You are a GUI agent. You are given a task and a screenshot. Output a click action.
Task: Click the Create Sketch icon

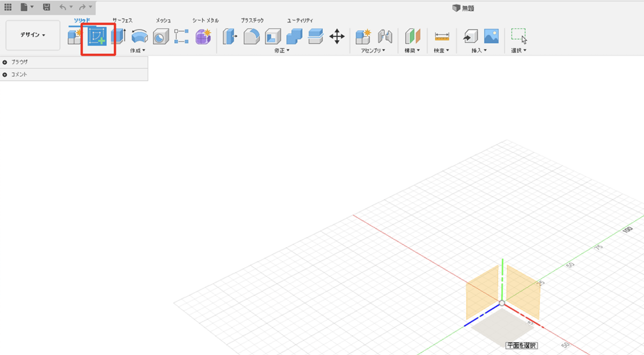click(98, 37)
